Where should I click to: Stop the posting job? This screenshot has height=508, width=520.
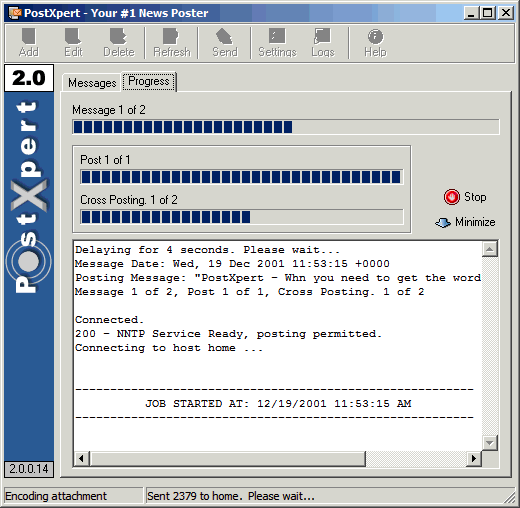coord(465,197)
